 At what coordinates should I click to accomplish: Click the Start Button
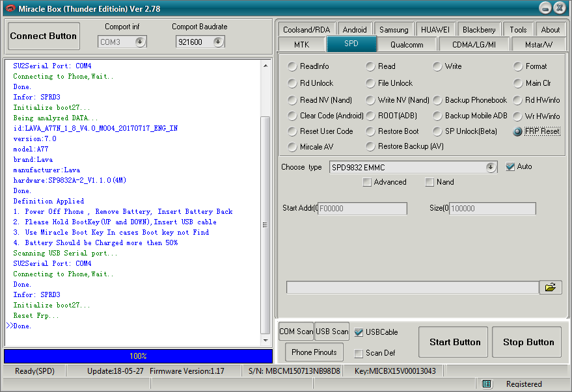point(454,342)
